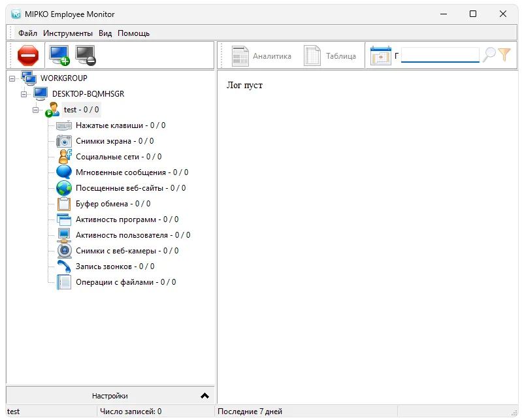522x420 pixels.
Task: Click status bar text 'Число записей: 0'
Action: click(x=131, y=412)
